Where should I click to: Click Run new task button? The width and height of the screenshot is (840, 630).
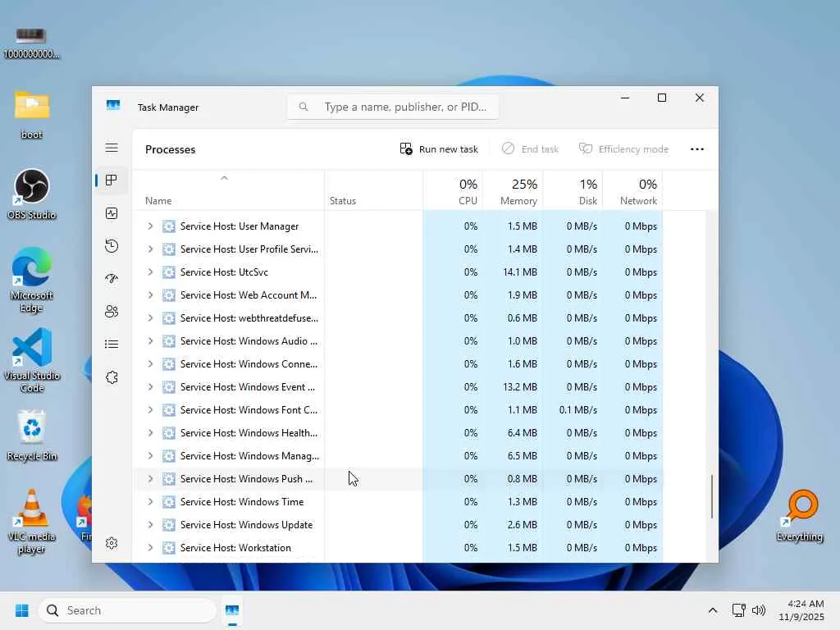(x=439, y=149)
